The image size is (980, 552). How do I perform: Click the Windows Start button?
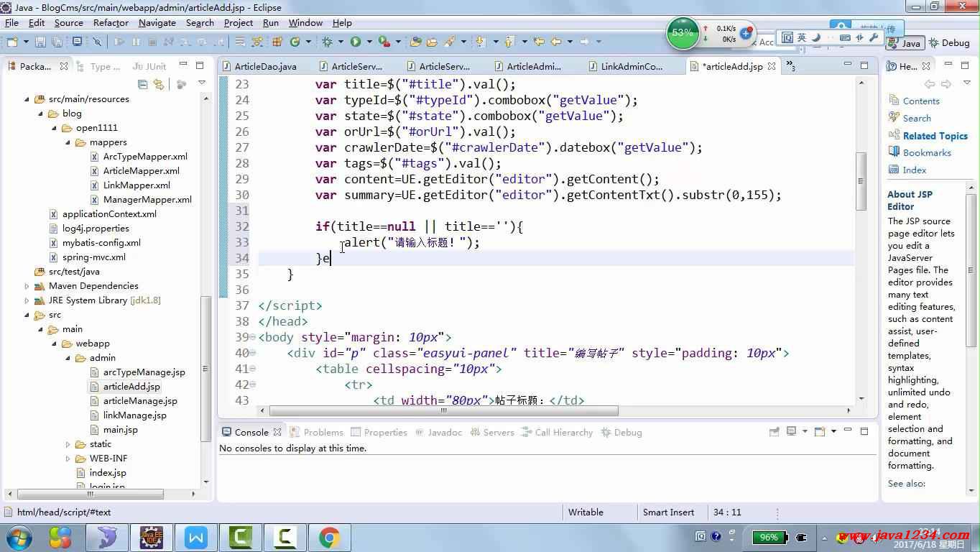point(19,537)
